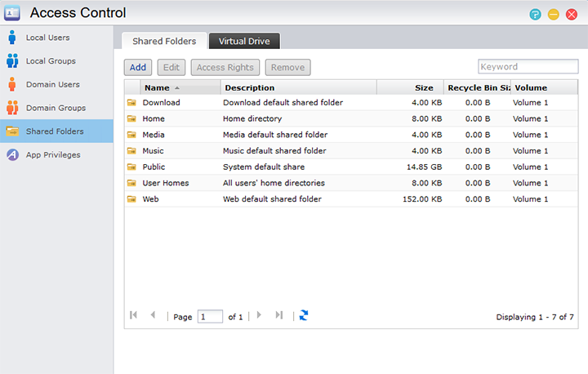Go to Domain Users section
588x374 pixels.
point(52,84)
